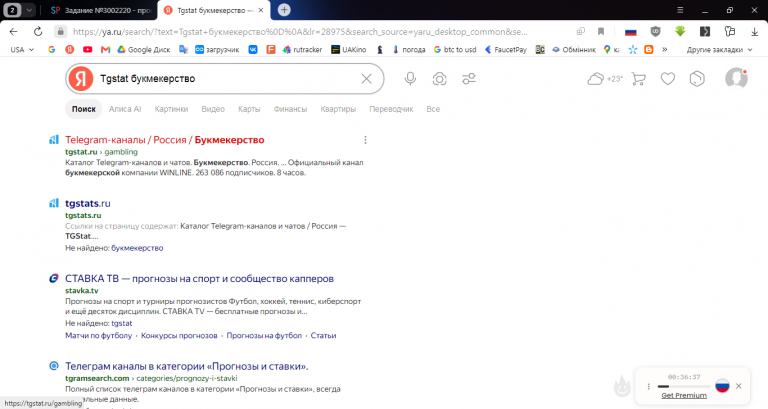Expand the USA bookmark folder
This screenshot has width=768, height=409.
click(22, 49)
